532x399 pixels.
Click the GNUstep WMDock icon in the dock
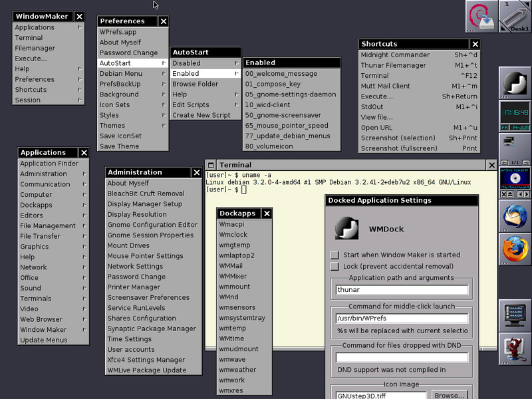click(515, 82)
